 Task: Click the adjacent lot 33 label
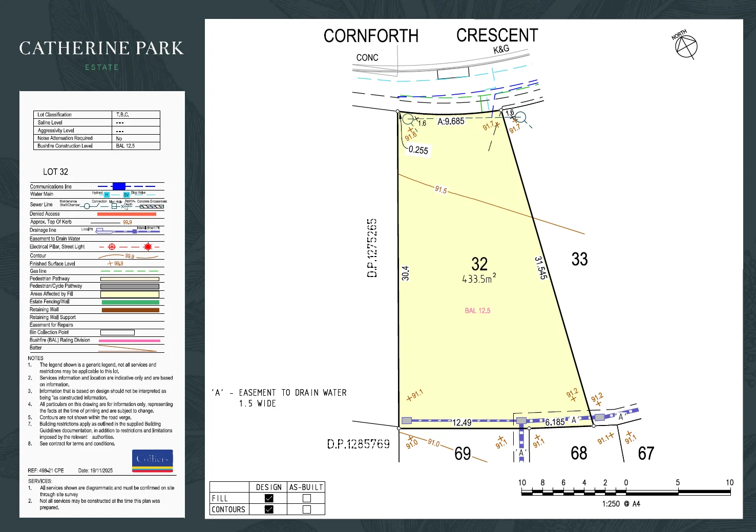click(x=579, y=259)
